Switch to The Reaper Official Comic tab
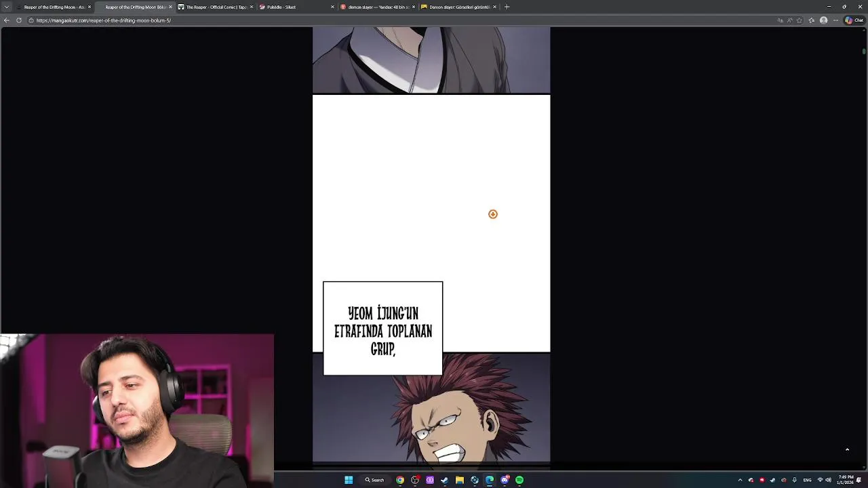The width and height of the screenshot is (868, 488). point(216,7)
